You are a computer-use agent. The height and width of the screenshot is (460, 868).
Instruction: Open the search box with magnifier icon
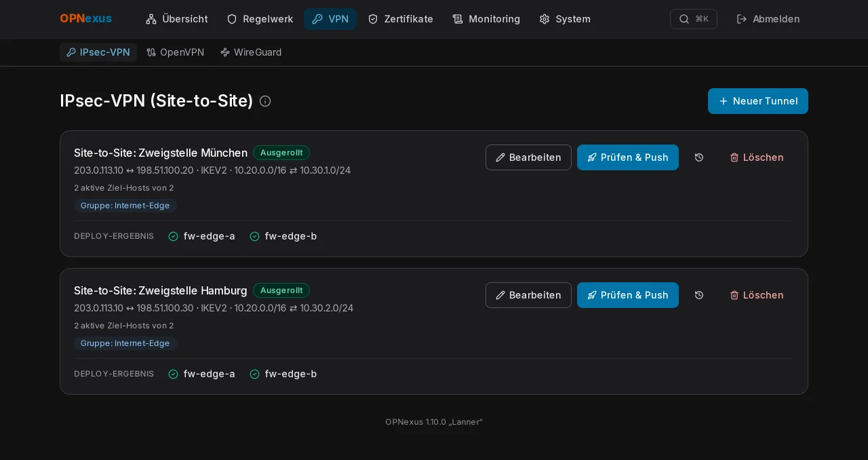pyautogui.click(x=693, y=19)
